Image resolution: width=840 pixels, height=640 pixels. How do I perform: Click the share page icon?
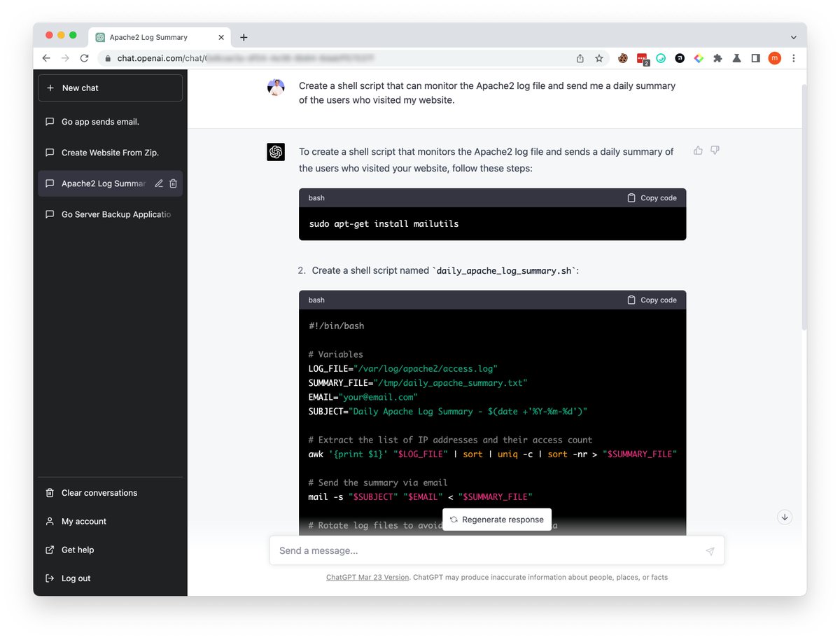580,59
